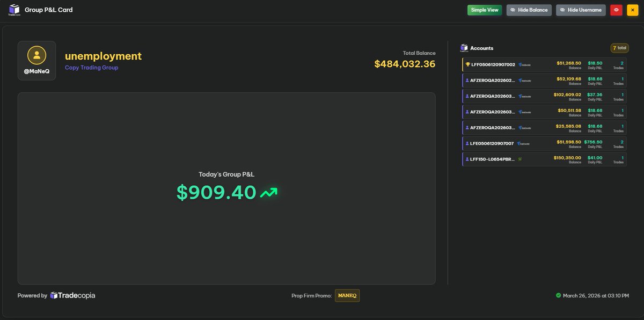Viewport: 644px width, 320px height.
Task: Click the $150,350.00 balance value
Action: 567,157
